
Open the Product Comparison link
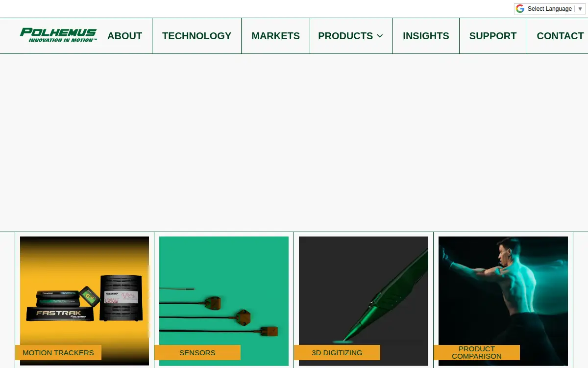477,353
